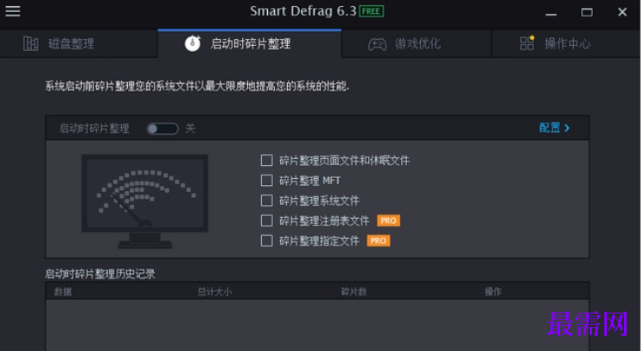Click the monitor gauge illustration
The height and width of the screenshot is (351, 644).
[144, 201]
